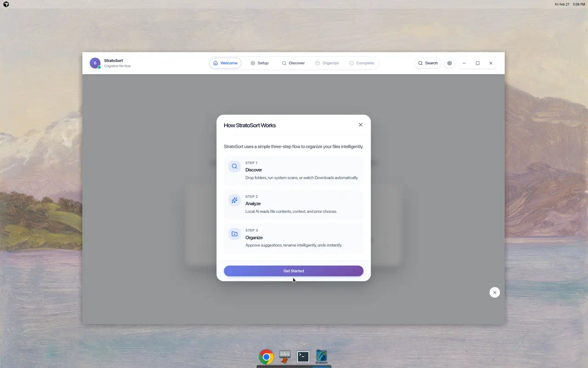Click the Step 2 Analyze sparkles icon
The width and height of the screenshot is (588, 368).
point(234,200)
